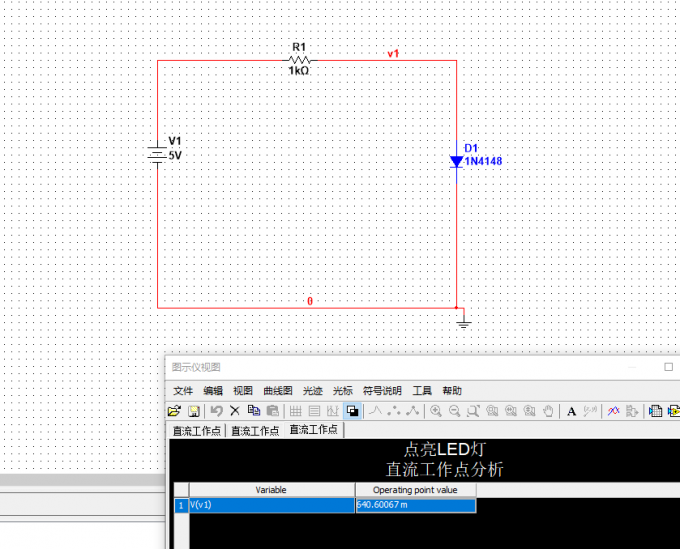The width and height of the screenshot is (680, 549).
Task: Click the Add text 'A' icon
Action: click(x=572, y=411)
